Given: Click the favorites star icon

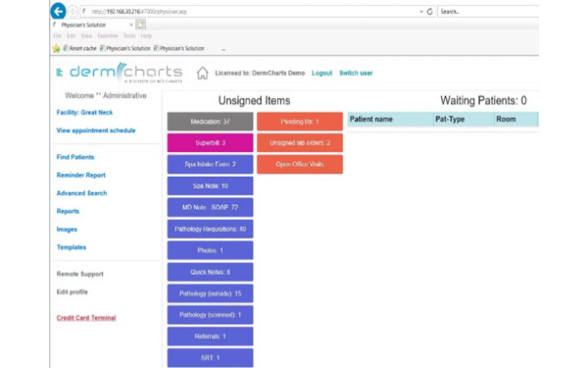Looking at the screenshot, I should pos(56,48).
